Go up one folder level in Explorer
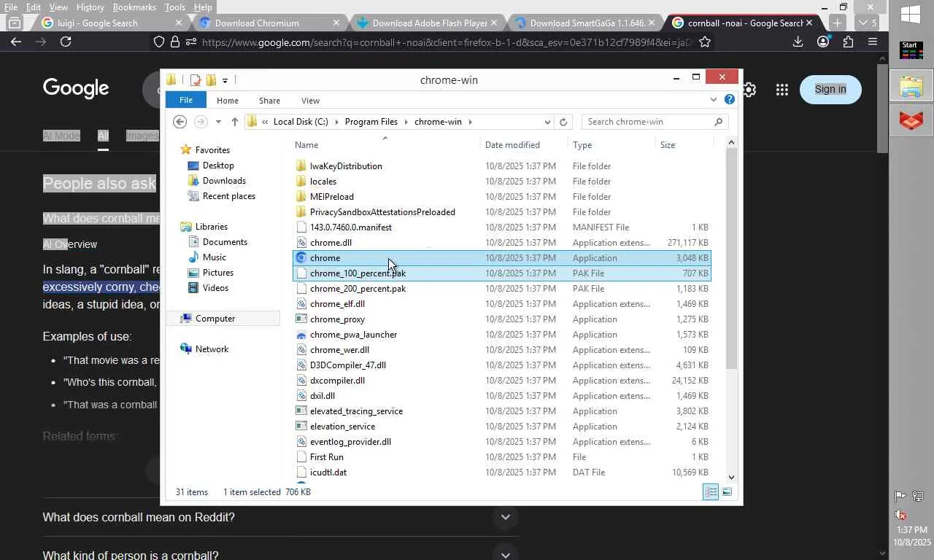934x560 pixels. click(x=234, y=122)
